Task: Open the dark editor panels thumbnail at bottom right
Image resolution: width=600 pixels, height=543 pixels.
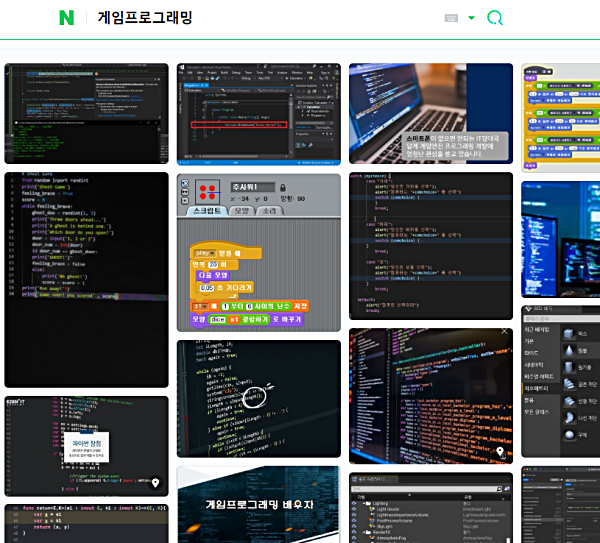Action: pos(561,504)
